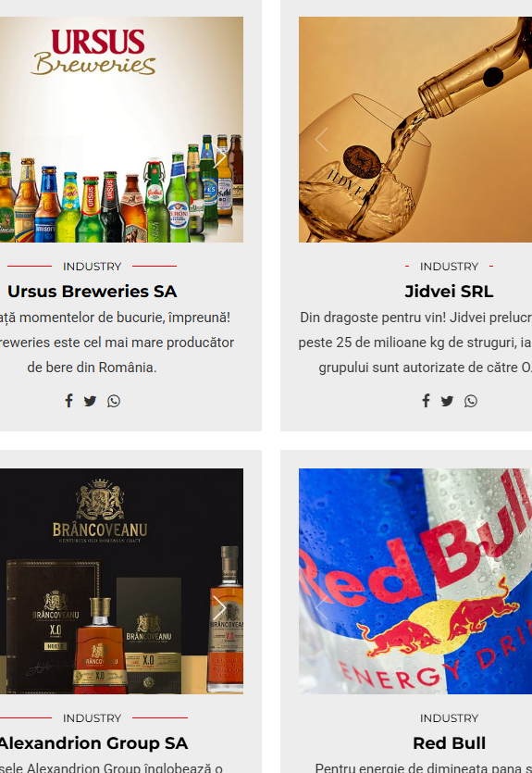532x773 pixels.
Task: Select INDUSTRY category above Alexandrion Group SA
Action: click(93, 717)
